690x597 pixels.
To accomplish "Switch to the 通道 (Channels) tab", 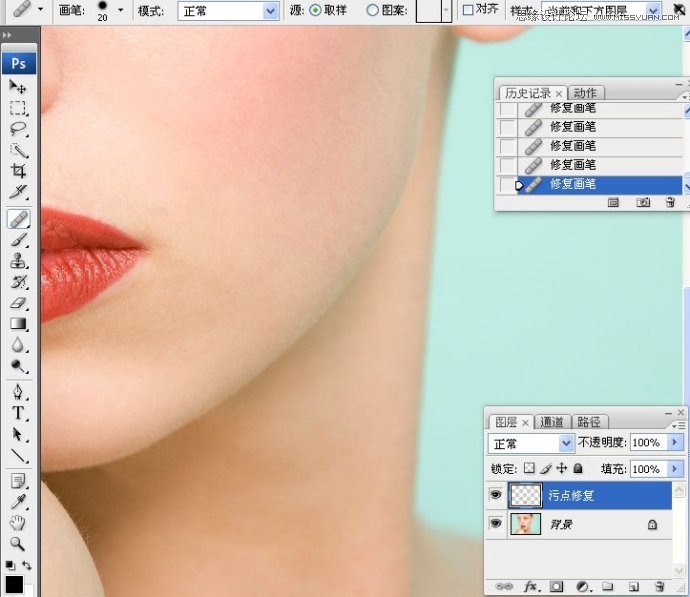I will (x=551, y=422).
